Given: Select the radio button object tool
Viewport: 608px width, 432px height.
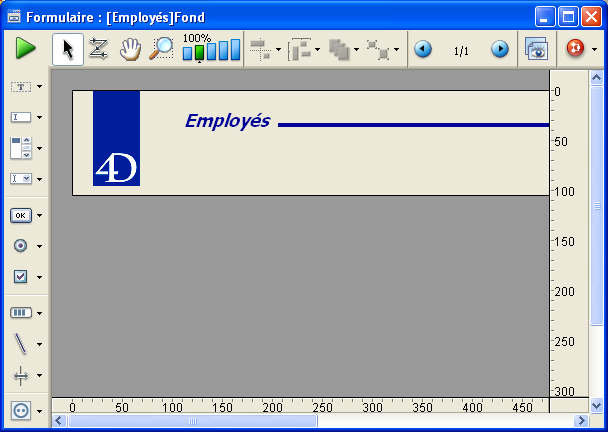Looking at the screenshot, I should 21,246.
